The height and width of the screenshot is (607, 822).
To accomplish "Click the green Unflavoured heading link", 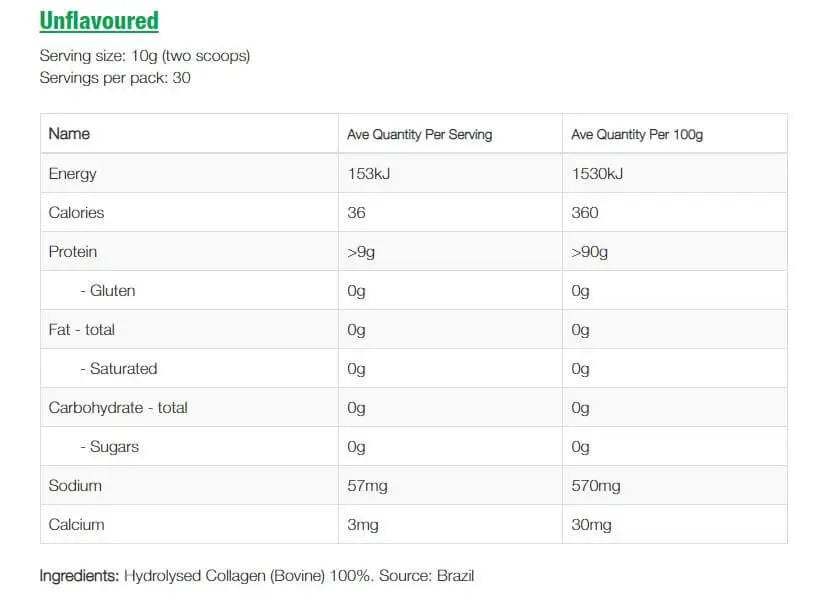I will click(99, 21).
